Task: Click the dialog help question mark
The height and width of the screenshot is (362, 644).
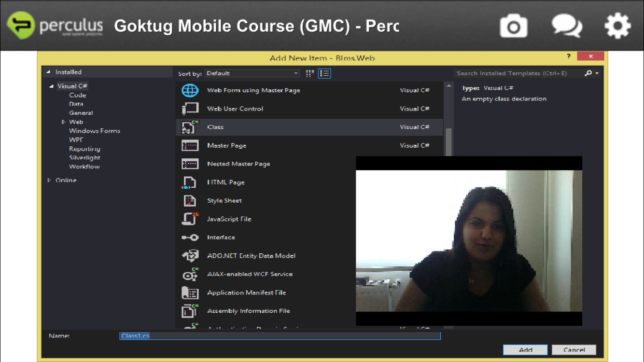Action: [x=569, y=56]
